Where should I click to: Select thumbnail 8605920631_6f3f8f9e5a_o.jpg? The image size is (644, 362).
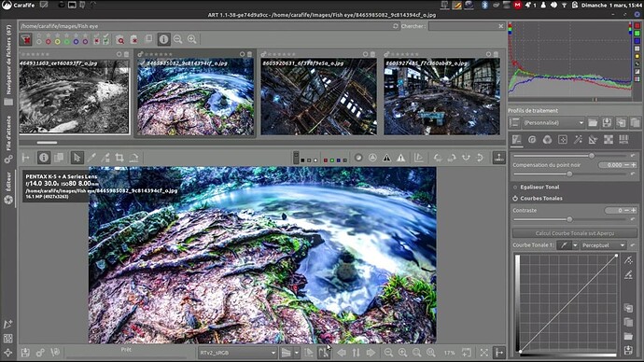coord(318,96)
